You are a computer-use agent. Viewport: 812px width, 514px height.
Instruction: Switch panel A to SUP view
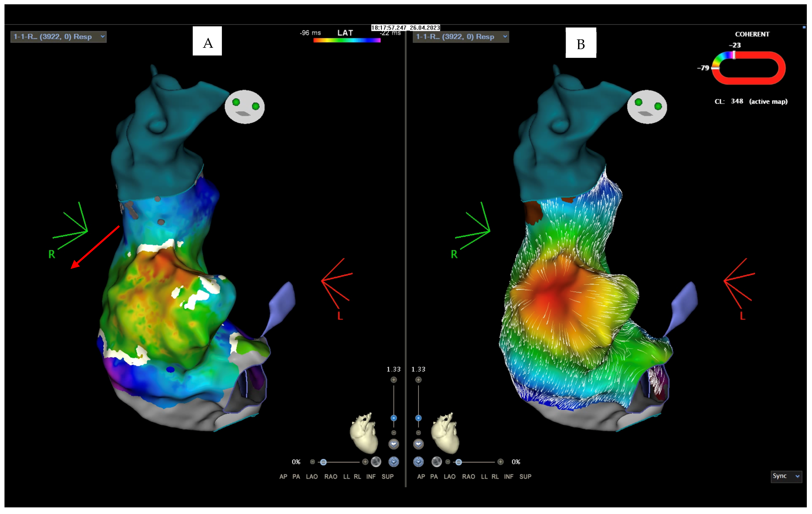pos(387,477)
